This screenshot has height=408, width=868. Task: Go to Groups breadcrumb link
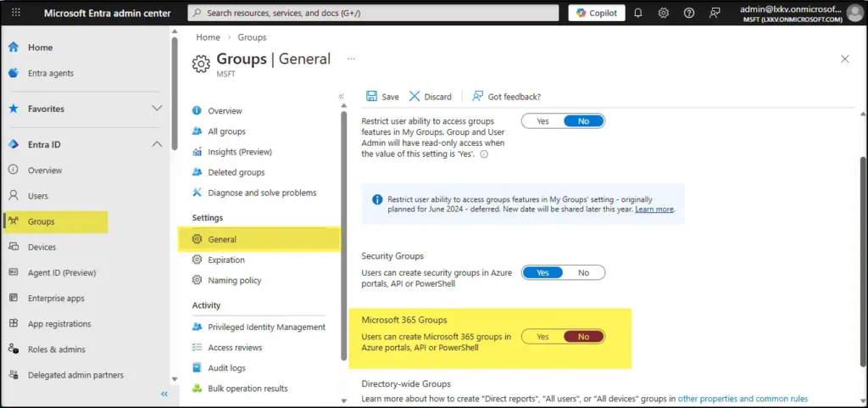click(x=252, y=37)
